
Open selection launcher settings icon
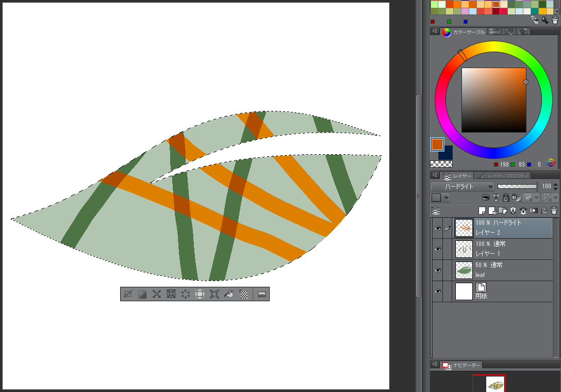click(262, 295)
